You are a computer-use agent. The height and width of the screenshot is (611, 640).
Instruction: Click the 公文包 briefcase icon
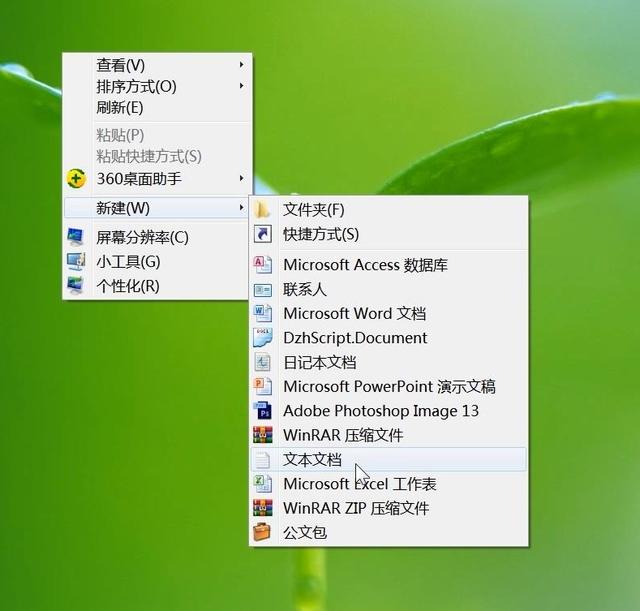coord(262,532)
